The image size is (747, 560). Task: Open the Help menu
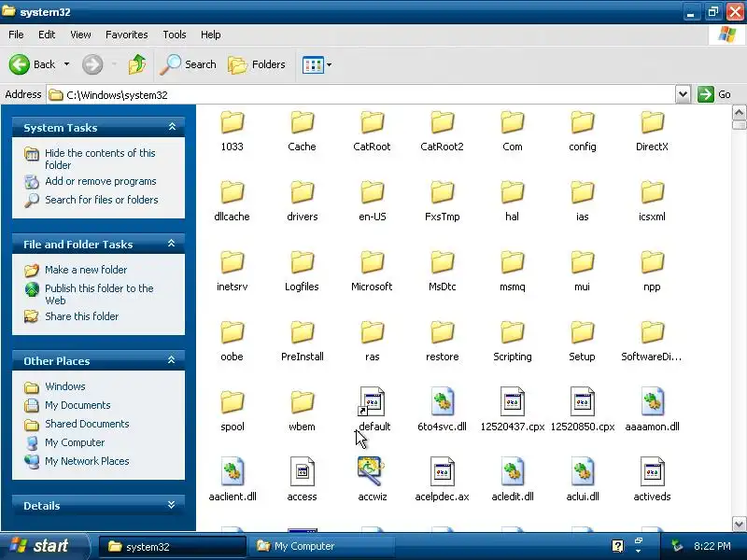tap(211, 35)
